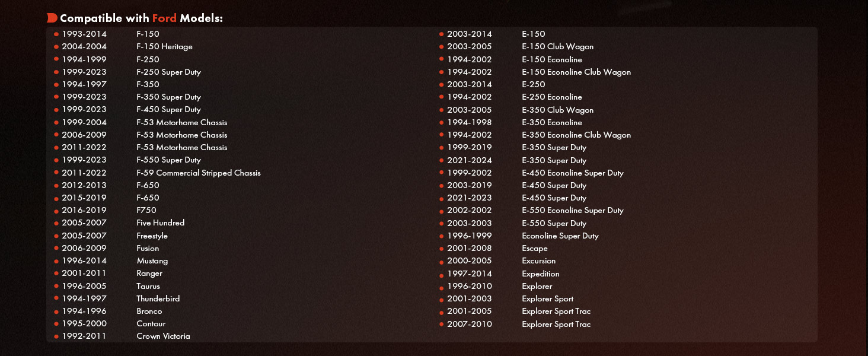Click the Bronco model entry
The width and height of the screenshot is (868, 356).
click(x=149, y=311)
